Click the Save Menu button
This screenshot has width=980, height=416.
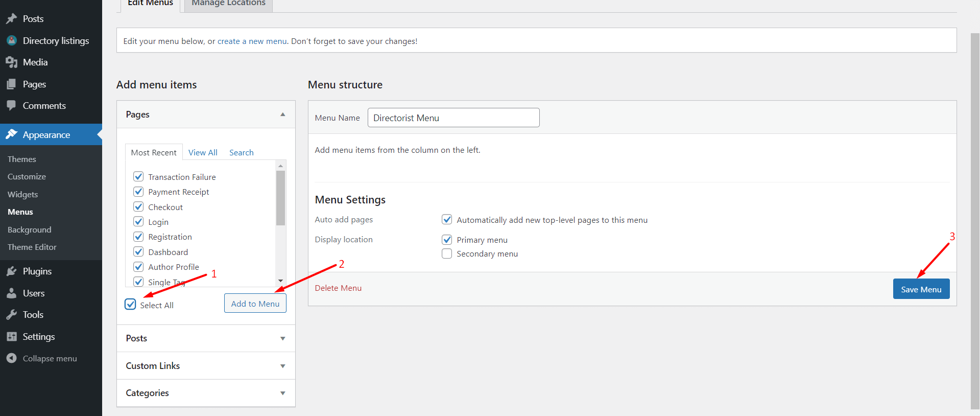tap(921, 289)
